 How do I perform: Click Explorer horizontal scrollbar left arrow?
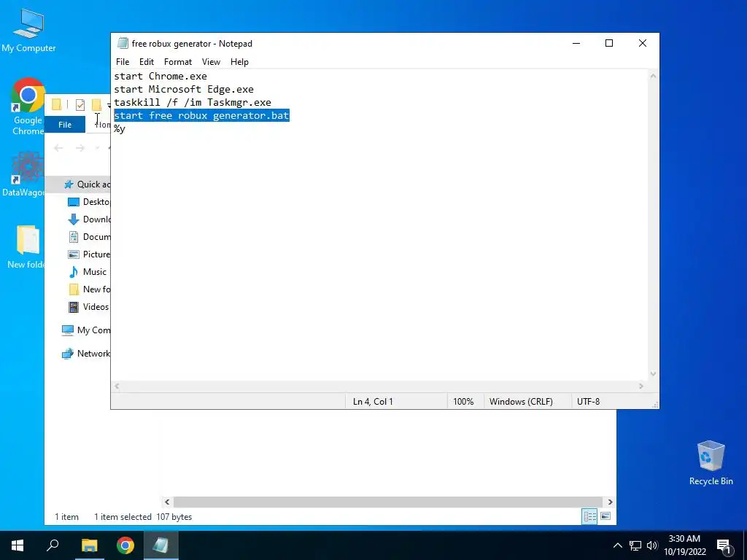pos(167,502)
